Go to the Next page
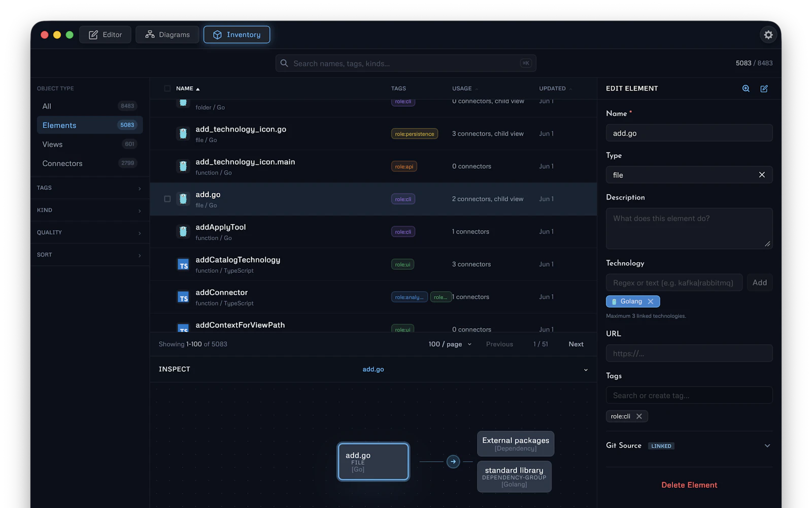Screen dimensions: 812x508 tap(576, 344)
